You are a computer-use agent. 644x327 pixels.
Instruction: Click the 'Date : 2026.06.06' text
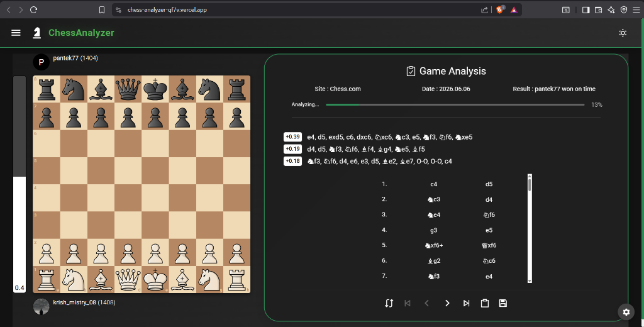[x=446, y=89]
